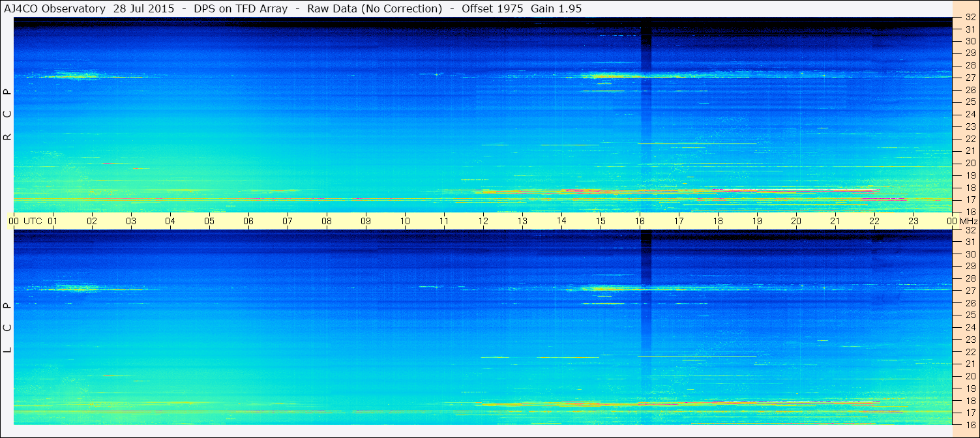
Task: Click hour marker 09 on UTC axis
Action: click(366, 221)
